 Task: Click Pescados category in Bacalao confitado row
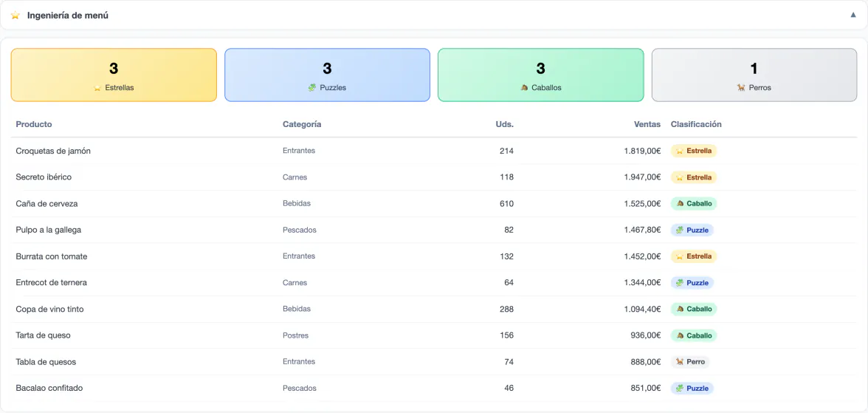[x=300, y=388]
